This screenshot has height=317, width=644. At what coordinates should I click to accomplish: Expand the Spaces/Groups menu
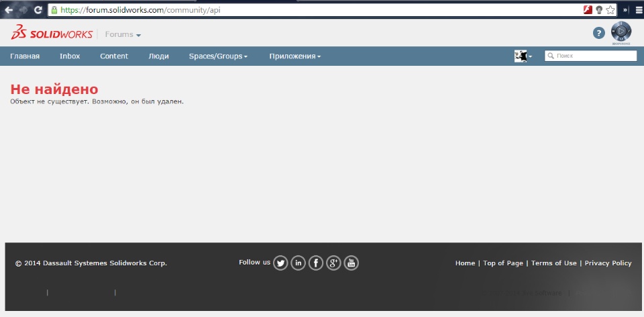click(218, 56)
